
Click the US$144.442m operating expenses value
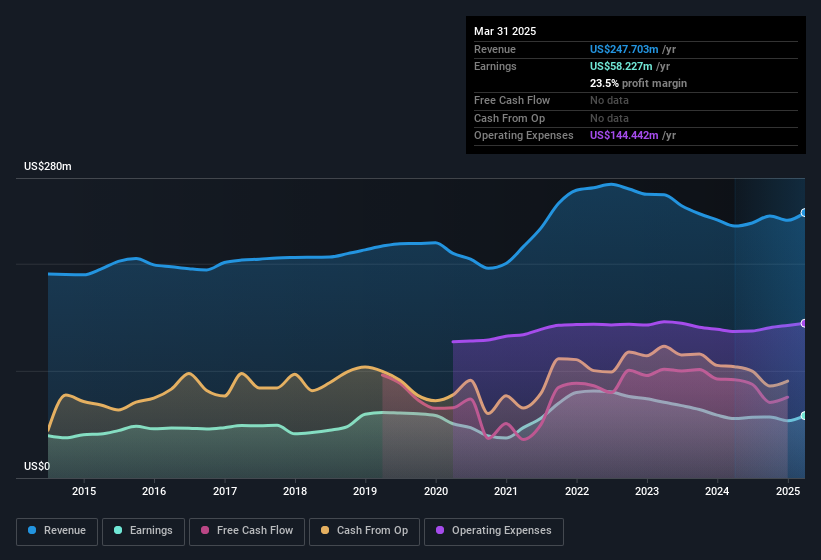pos(624,136)
